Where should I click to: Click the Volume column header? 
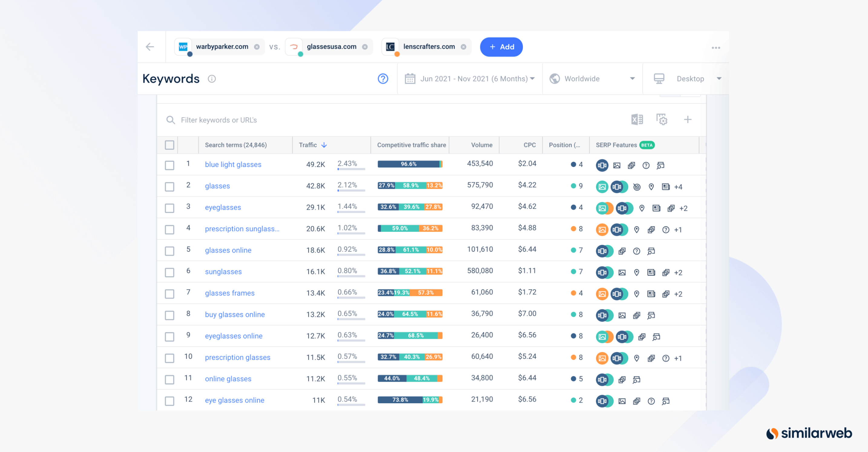[482, 145]
